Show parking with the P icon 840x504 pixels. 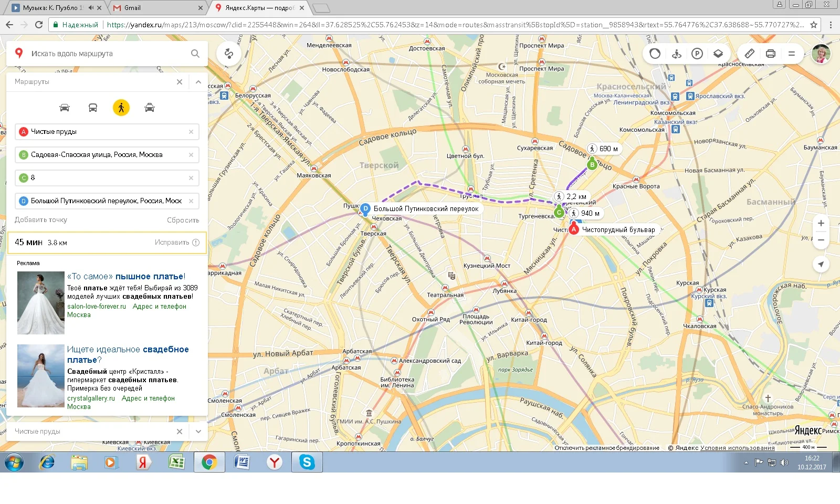tap(697, 54)
